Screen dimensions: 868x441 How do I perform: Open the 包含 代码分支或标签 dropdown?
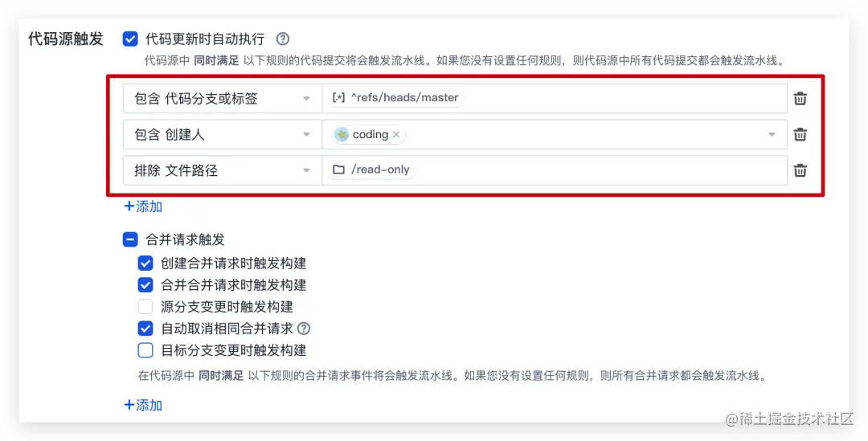[x=222, y=99]
